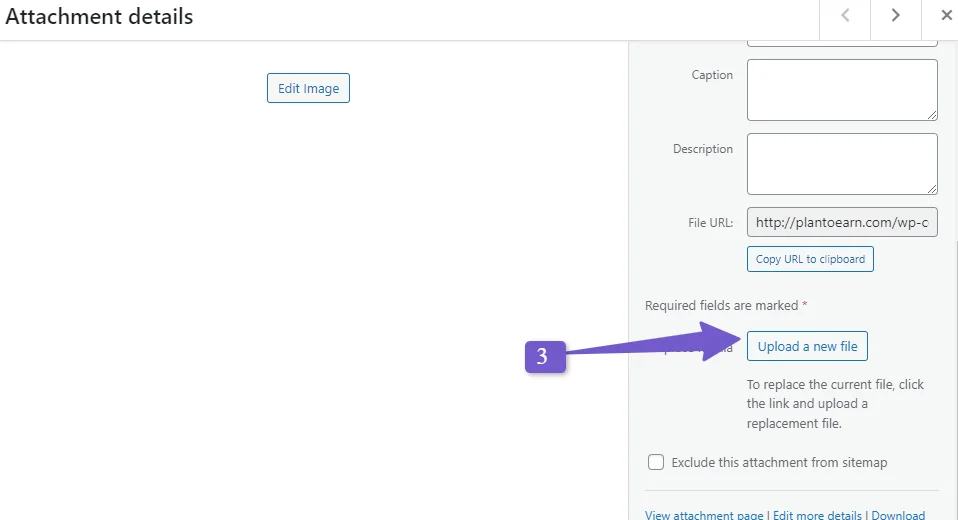Click the Attachment details heading

tap(99, 16)
